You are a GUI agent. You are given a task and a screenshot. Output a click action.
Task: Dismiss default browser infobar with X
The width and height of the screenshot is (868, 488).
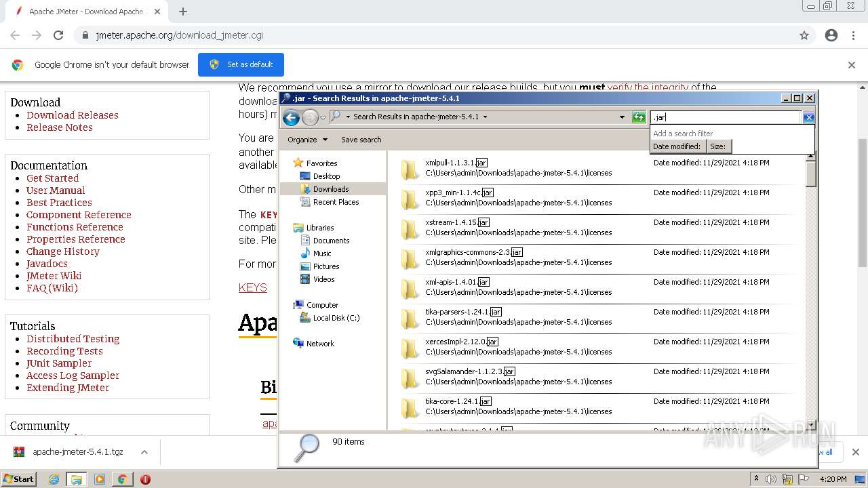point(852,65)
